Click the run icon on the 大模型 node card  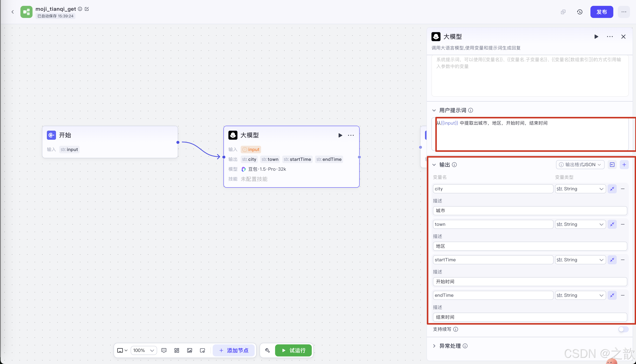340,135
